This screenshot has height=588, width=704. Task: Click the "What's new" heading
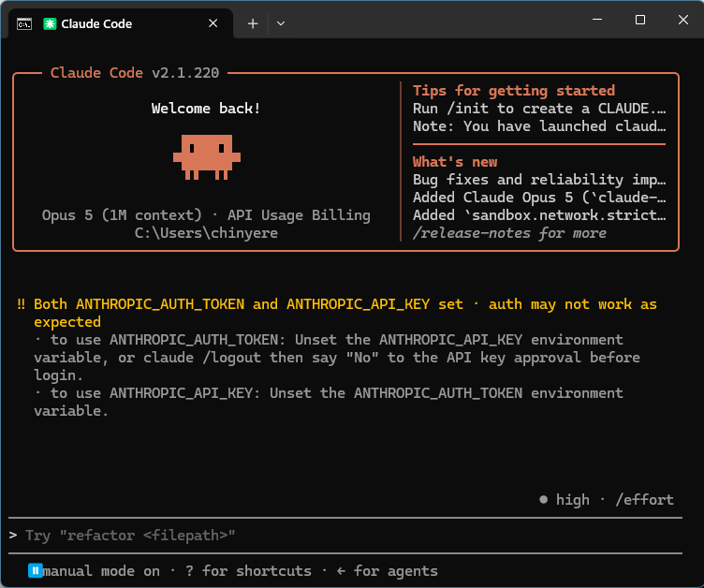click(x=455, y=162)
